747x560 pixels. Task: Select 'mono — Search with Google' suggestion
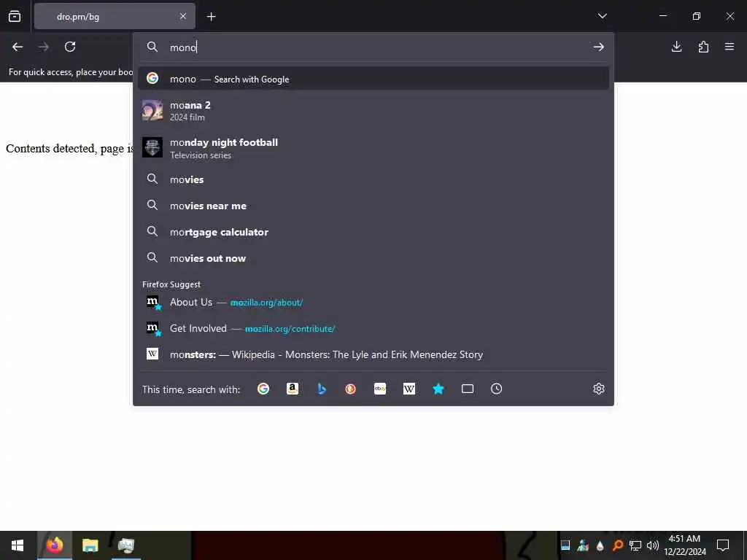click(x=373, y=79)
